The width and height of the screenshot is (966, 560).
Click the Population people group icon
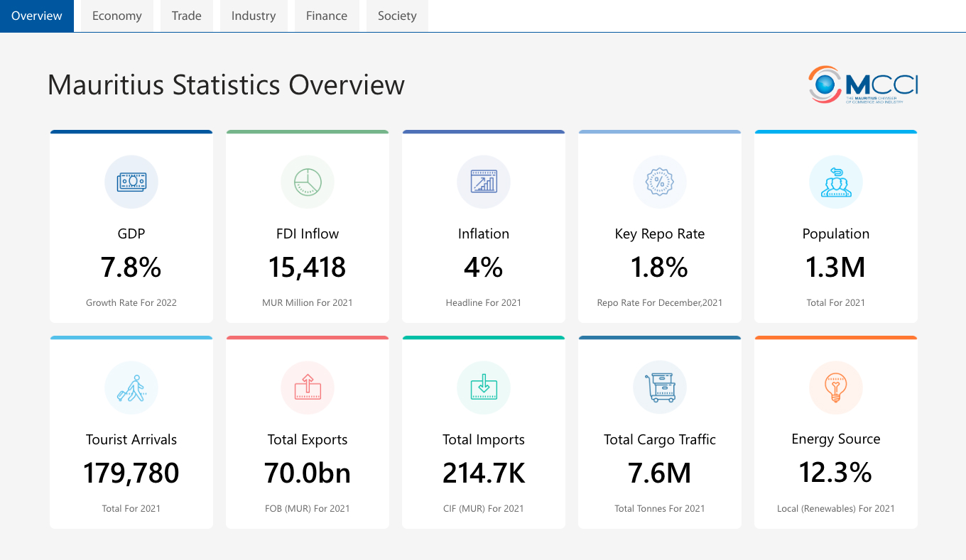[x=836, y=182]
